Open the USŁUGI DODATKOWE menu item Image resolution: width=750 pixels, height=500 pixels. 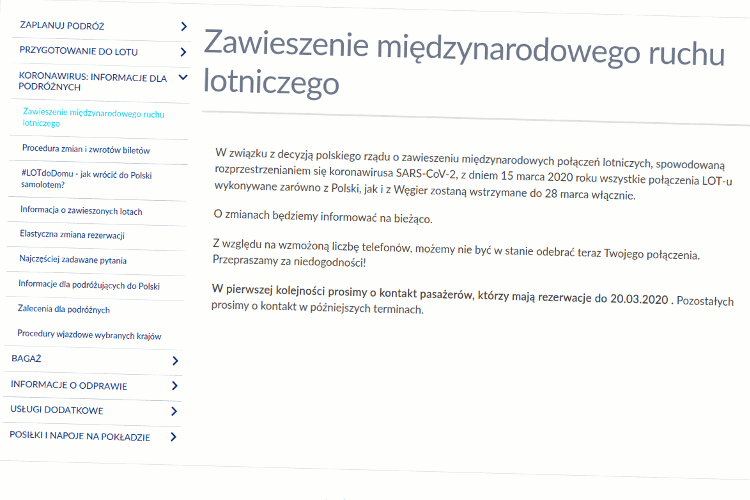[x=57, y=410]
